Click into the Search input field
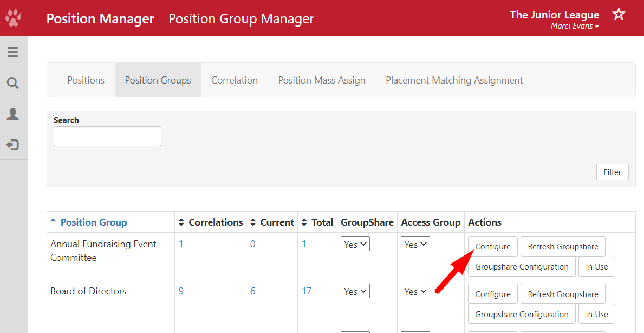 [108, 137]
